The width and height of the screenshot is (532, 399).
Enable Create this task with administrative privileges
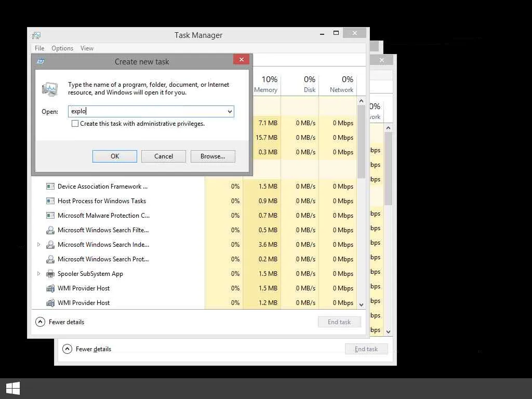[75, 124]
